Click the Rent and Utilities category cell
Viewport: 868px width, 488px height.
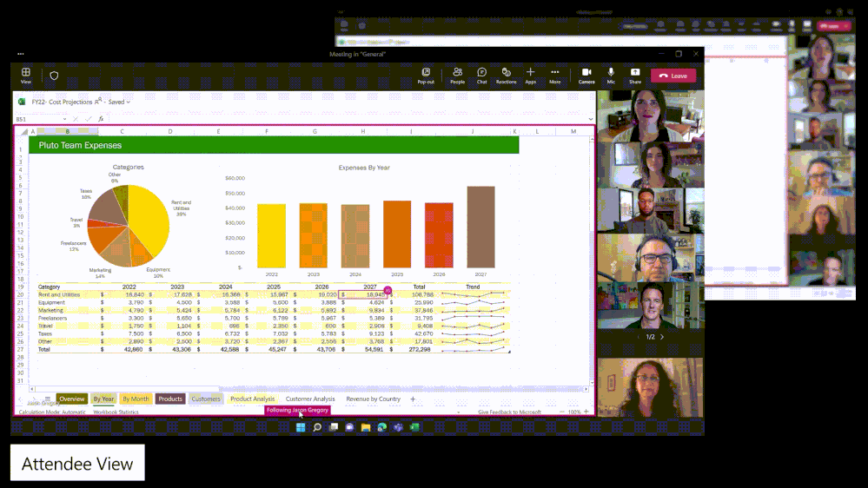pyautogui.click(x=59, y=295)
